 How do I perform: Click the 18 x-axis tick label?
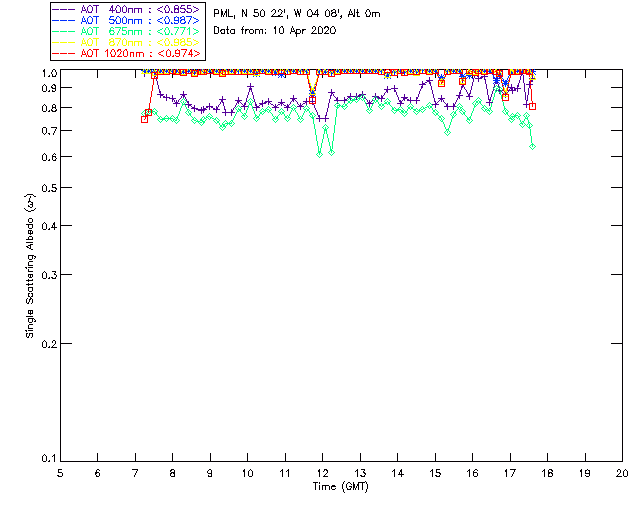(547, 474)
